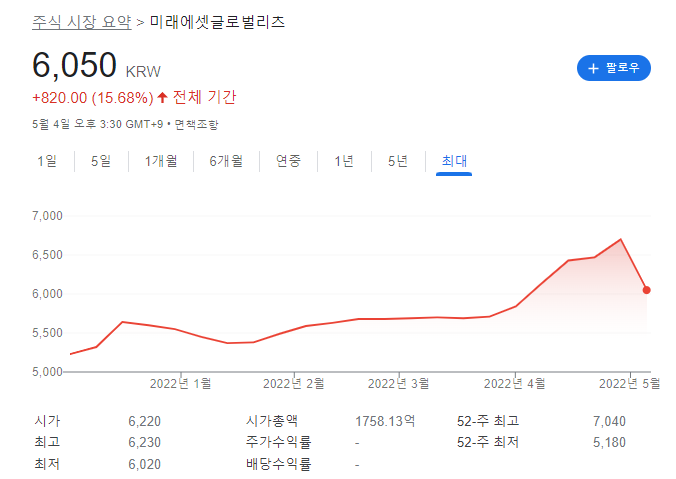The image size is (676, 479).
Task: Click the 6,500 y-axis label
Action: (x=47, y=255)
